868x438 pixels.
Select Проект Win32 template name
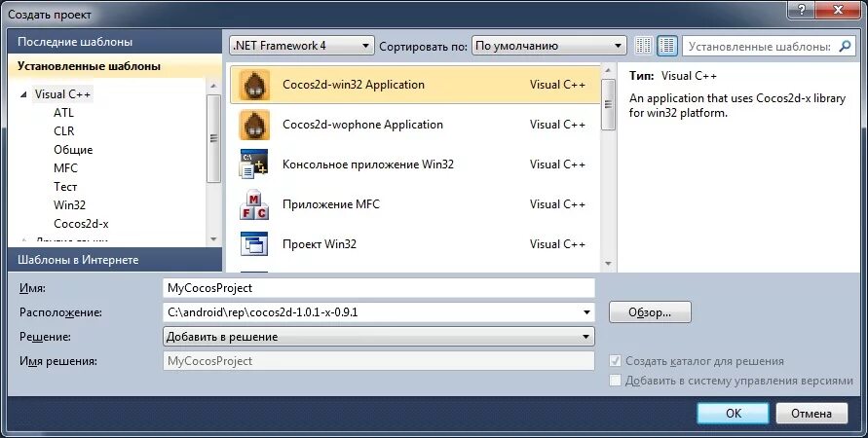(x=320, y=244)
